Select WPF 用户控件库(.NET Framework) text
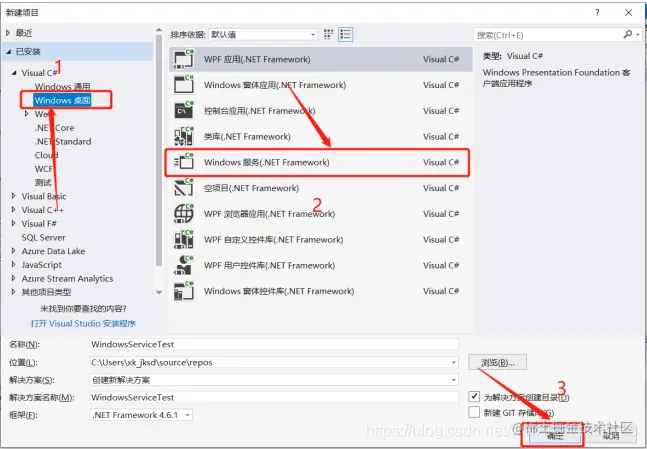The image size is (647, 449). pos(269,265)
